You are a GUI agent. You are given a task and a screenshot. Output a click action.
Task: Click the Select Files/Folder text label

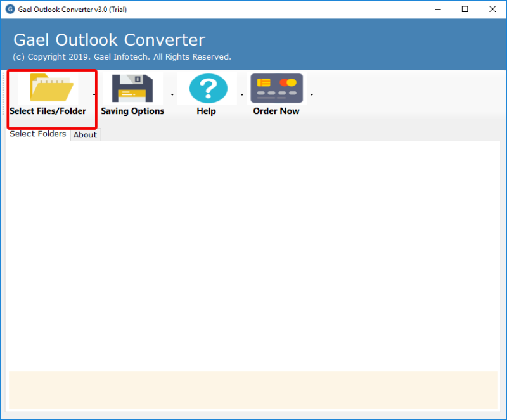pyautogui.click(x=48, y=111)
